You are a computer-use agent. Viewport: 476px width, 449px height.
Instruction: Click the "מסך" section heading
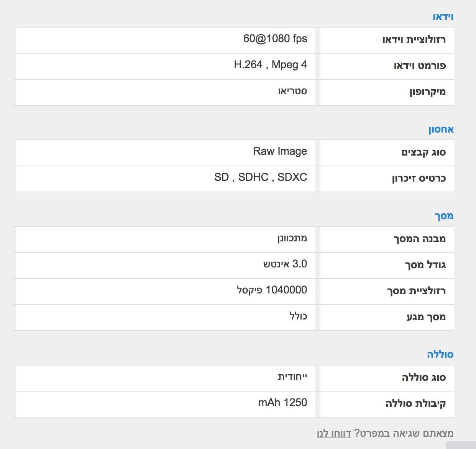click(444, 216)
